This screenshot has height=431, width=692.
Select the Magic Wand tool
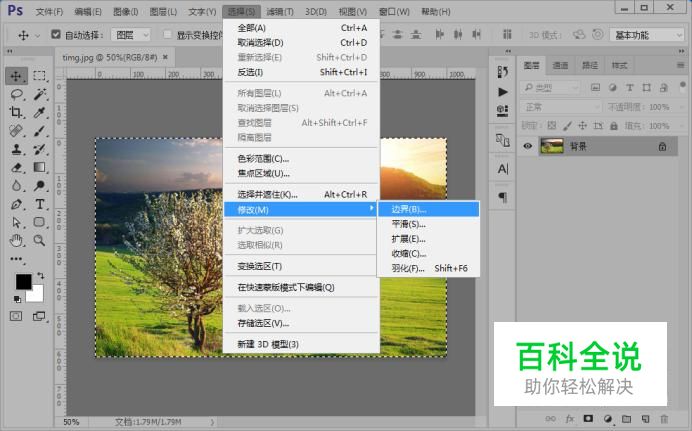tap(39, 94)
